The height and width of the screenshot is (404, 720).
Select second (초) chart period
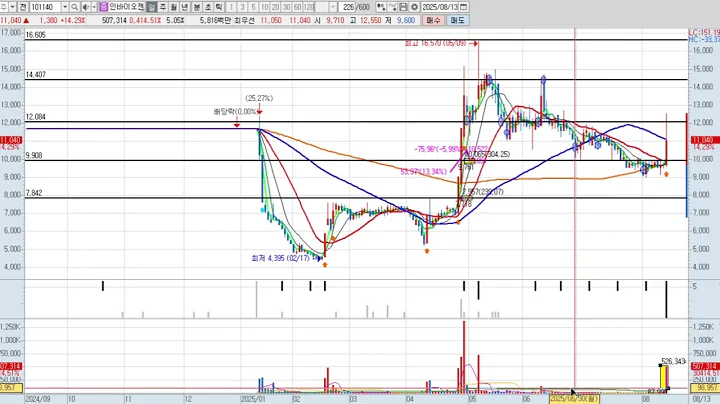[208, 7]
